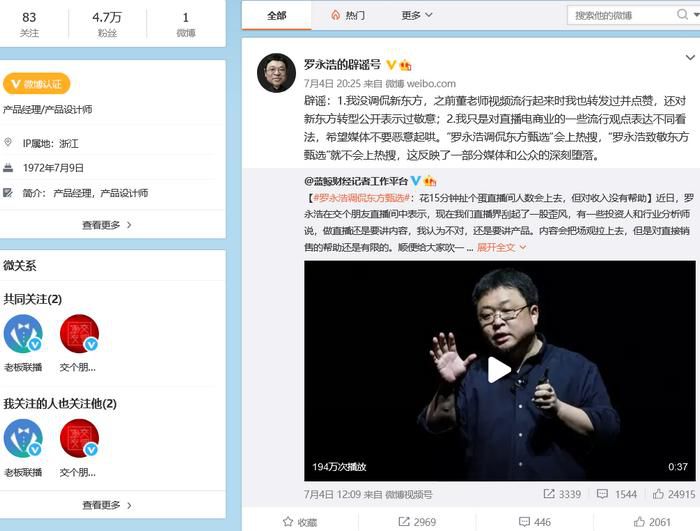
Task: Open 老板联播 avatar under 共同关注
Action: [23, 334]
